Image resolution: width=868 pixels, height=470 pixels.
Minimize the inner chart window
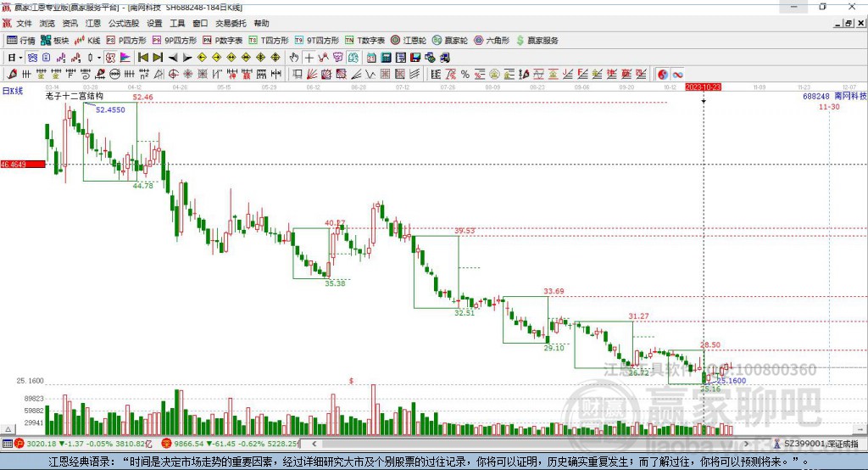837,23
